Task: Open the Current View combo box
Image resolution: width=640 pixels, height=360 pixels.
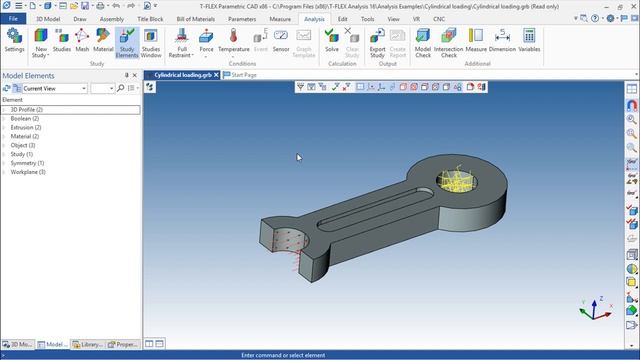Action: (x=54, y=88)
